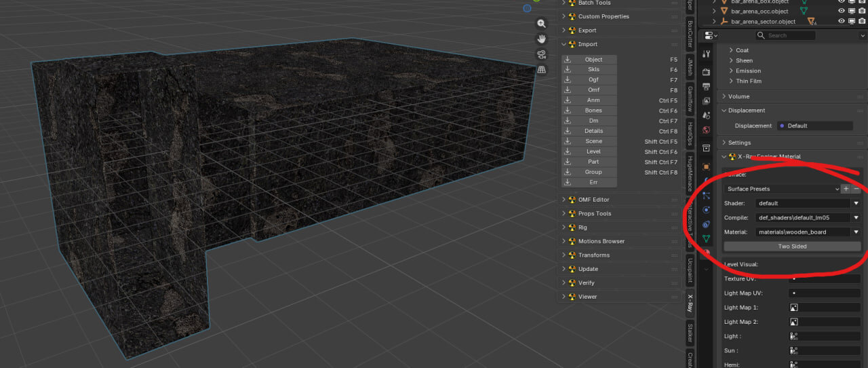The width and height of the screenshot is (868, 368).
Task: Click the Import Object button
Action: tap(589, 59)
